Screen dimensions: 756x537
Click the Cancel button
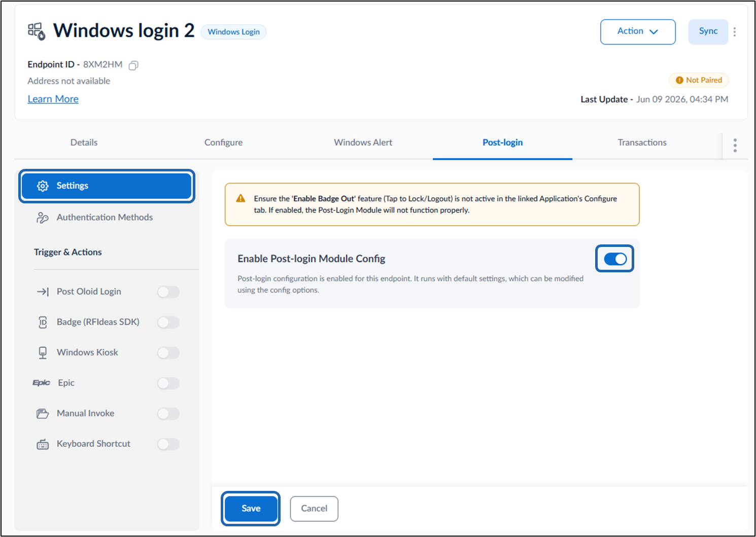[314, 509]
